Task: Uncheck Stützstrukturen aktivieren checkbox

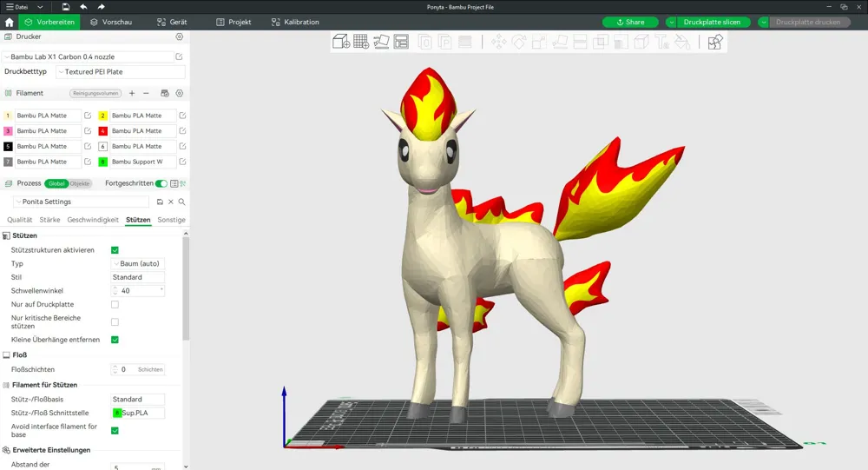Action: tap(115, 250)
